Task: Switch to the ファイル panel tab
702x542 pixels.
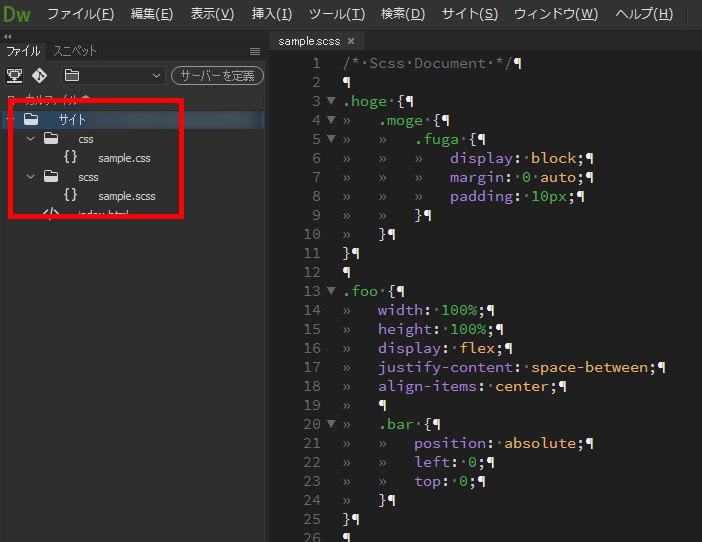Action: [23, 51]
